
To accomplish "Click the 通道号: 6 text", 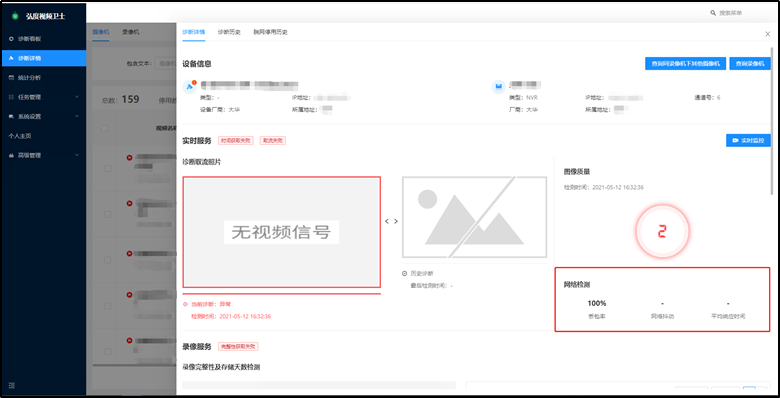I will [707, 98].
